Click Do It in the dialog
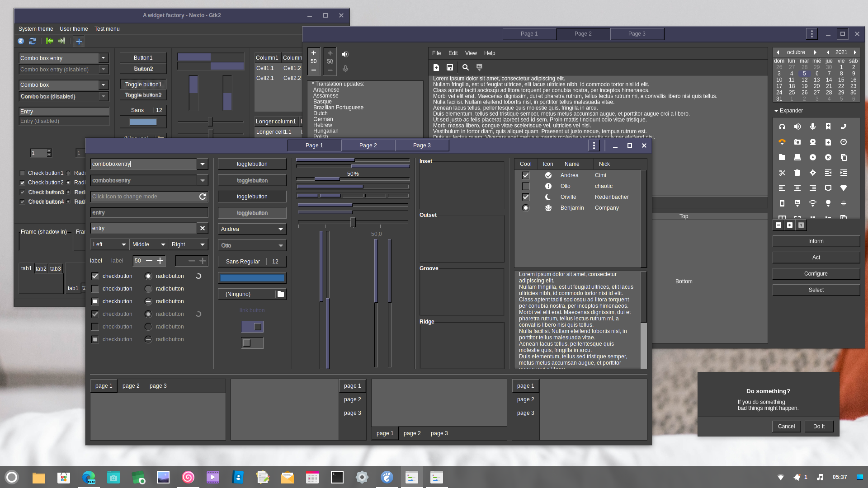The image size is (868, 488). [819, 427]
